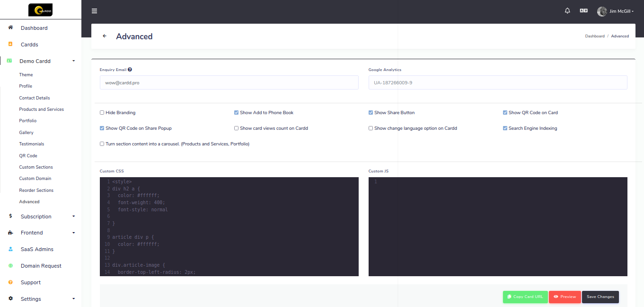Click the language translate icon
The height and width of the screenshot is (307, 644).
tap(583, 11)
